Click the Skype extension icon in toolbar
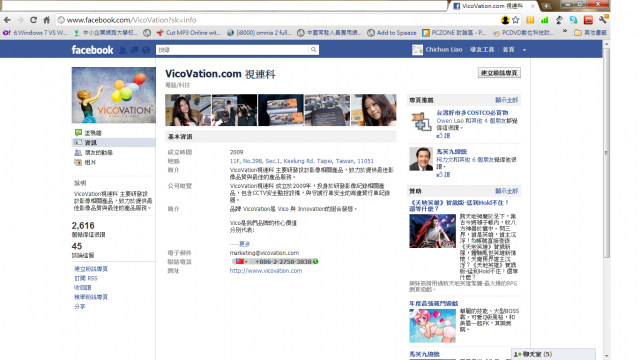This screenshot has width=640, height=360. [573, 20]
